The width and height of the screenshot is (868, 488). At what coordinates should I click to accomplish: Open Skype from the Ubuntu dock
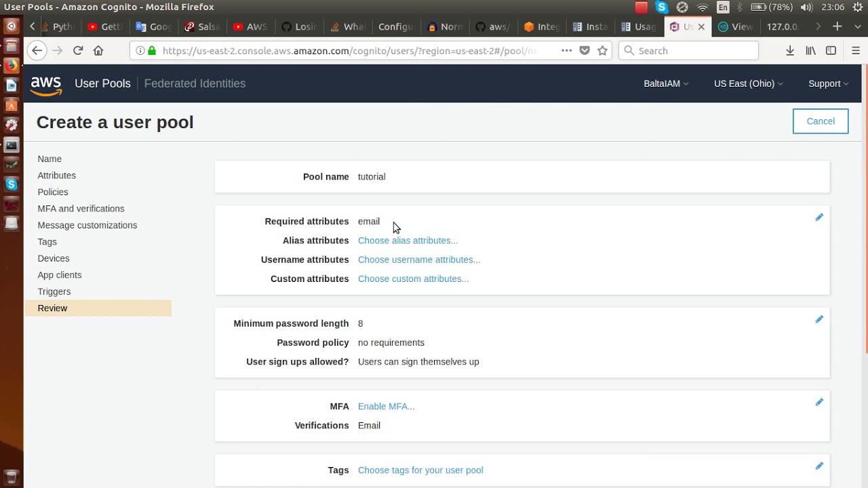(x=11, y=184)
